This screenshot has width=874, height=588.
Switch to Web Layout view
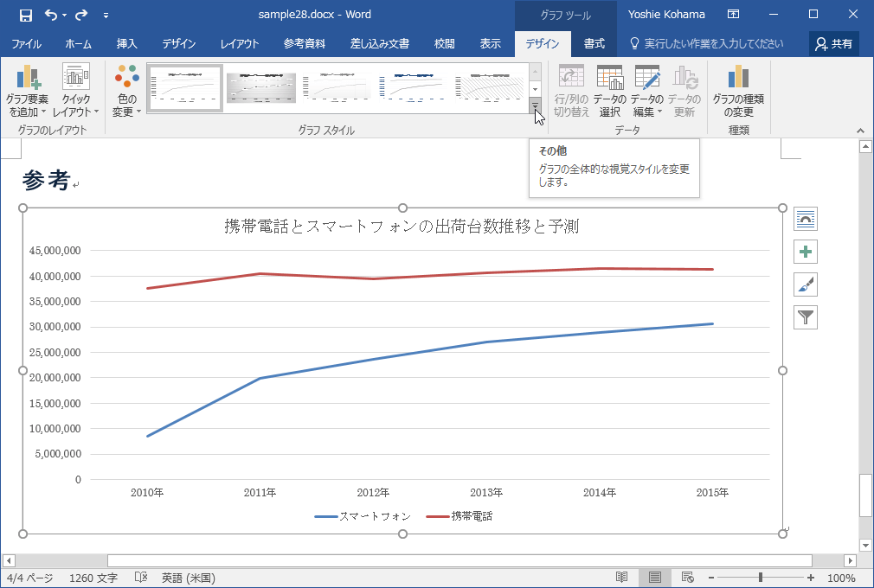[x=688, y=578]
